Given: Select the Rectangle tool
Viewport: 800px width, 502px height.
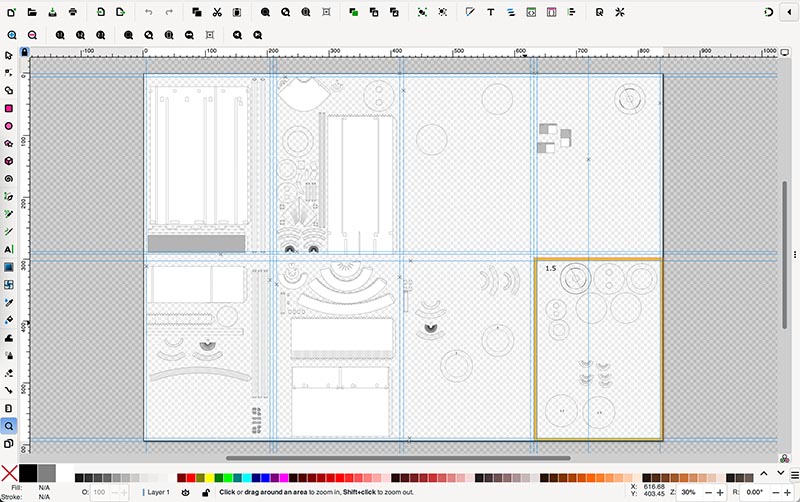Looking at the screenshot, I should pos(9,108).
